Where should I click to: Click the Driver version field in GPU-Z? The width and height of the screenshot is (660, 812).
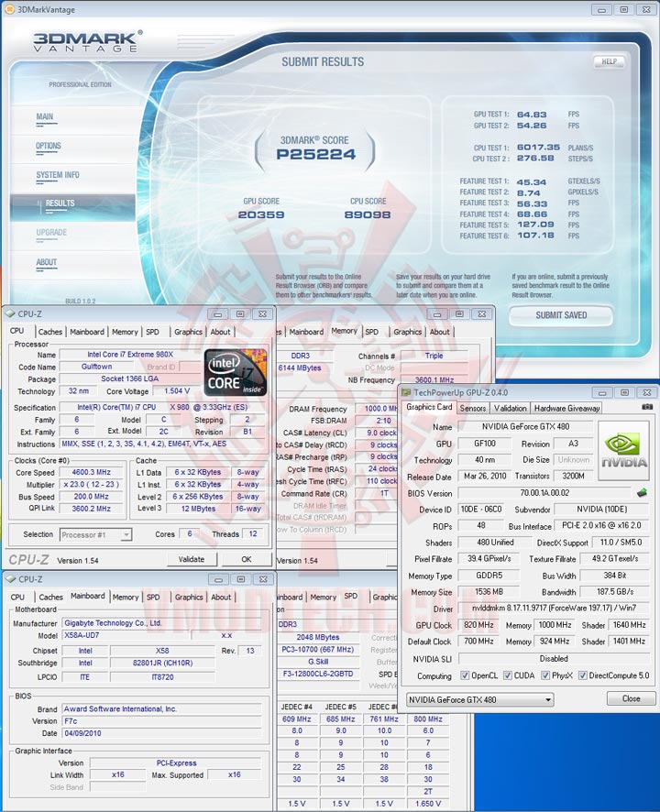pos(554,608)
